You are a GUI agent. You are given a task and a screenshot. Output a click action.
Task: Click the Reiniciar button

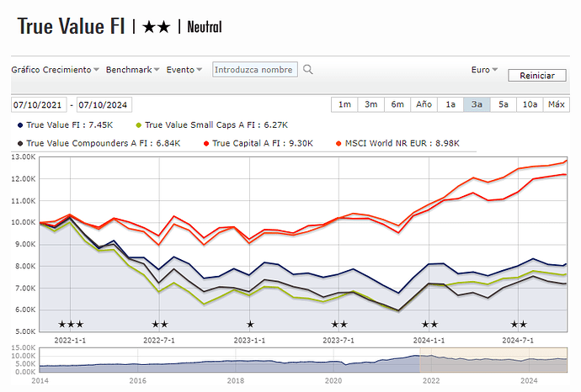[537, 76]
